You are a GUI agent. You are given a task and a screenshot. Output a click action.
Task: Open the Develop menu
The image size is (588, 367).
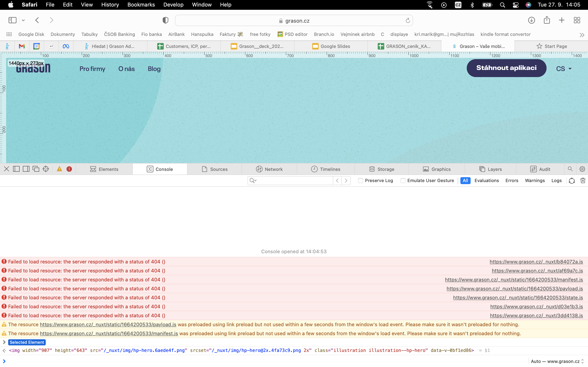pyautogui.click(x=173, y=5)
